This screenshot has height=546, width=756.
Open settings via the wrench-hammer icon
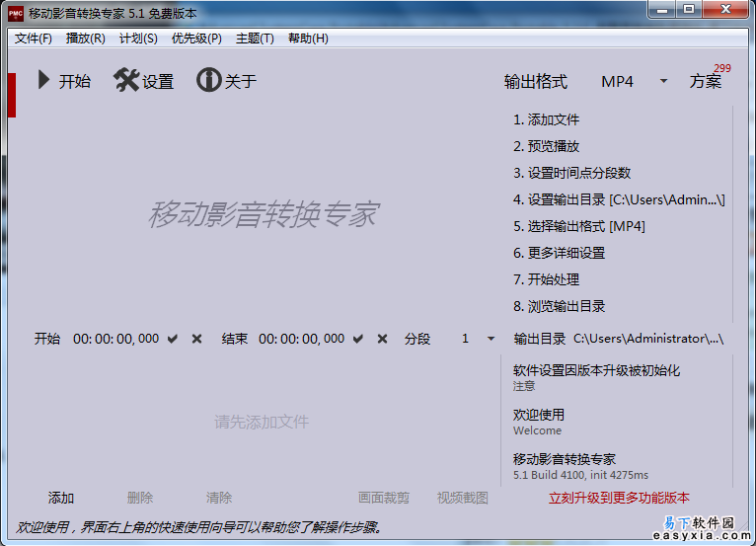[x=126, y=81]
